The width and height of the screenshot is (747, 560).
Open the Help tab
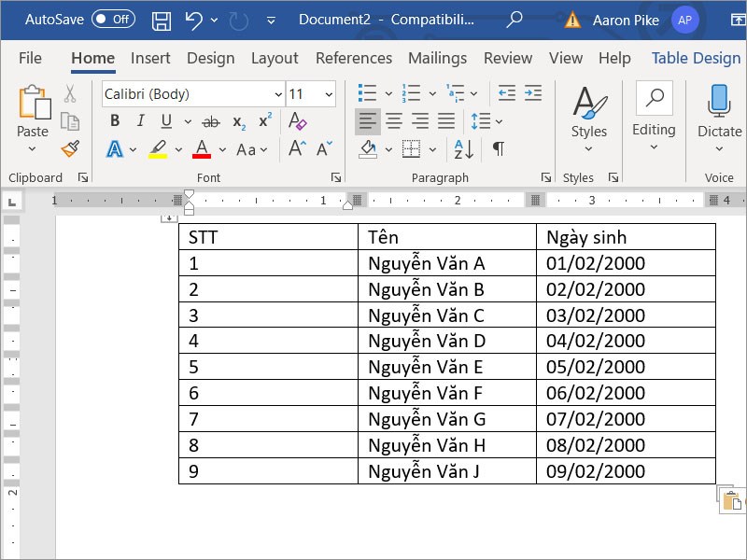(x=614, y=58)
